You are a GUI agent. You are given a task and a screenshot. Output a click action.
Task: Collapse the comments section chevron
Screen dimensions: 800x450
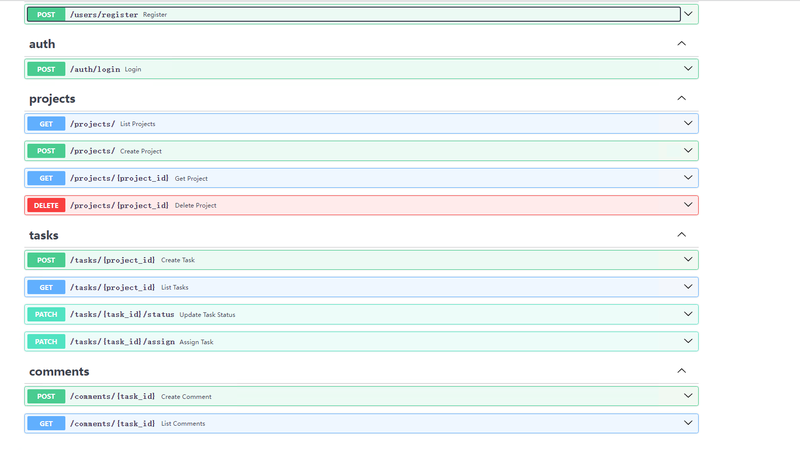[682, 371]
